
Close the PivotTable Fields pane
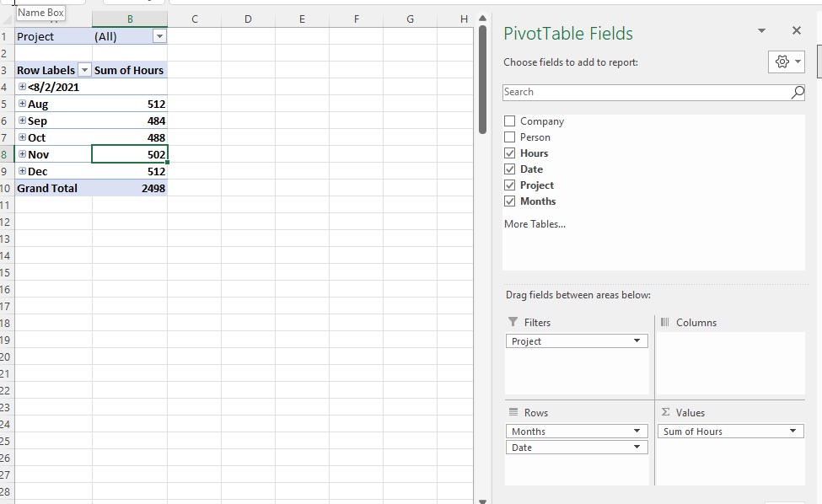[796, 30]
